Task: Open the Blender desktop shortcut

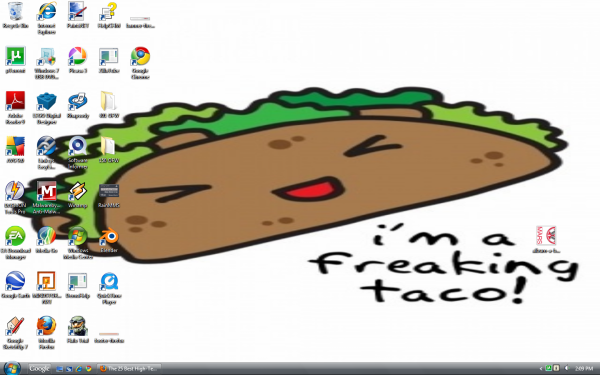Action: coord(109,240)
